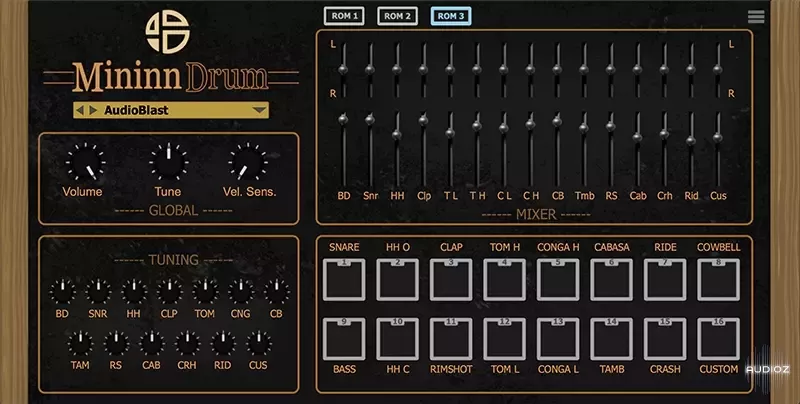Screen dimensions: 800x404
Task: Click the Cus volume fader handle
Action: [x=717, y=137]
